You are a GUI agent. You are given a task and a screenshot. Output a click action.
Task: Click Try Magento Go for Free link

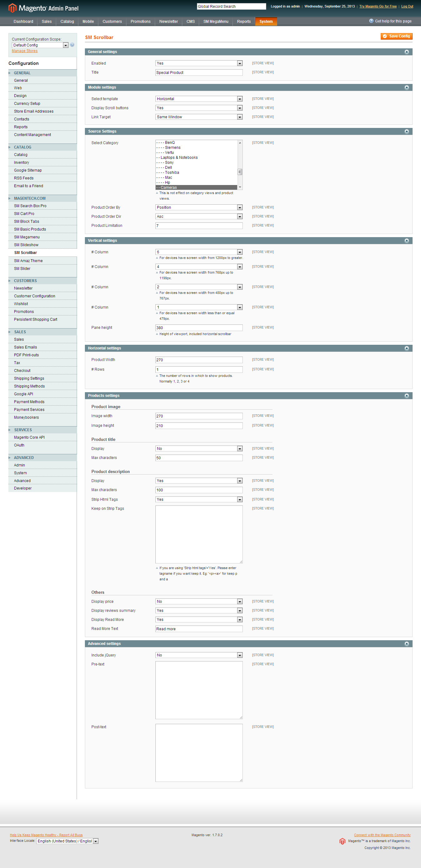click(x=378, y=7)
